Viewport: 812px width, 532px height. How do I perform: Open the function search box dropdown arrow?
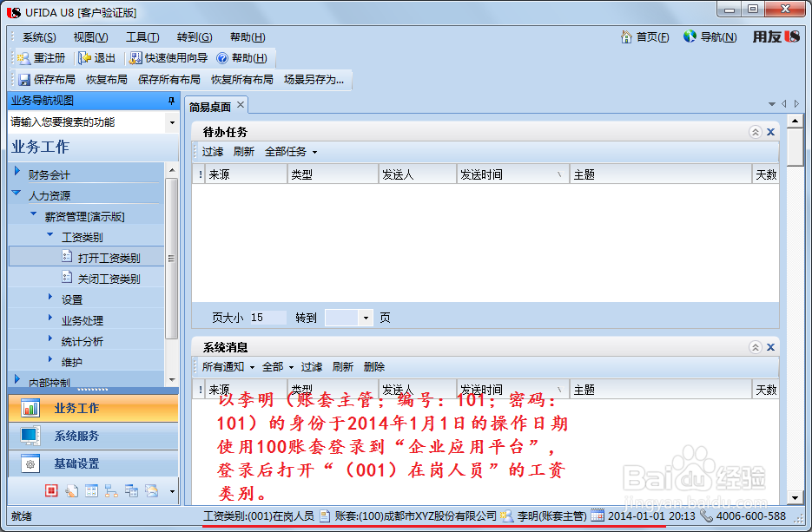tap(172, 122)
